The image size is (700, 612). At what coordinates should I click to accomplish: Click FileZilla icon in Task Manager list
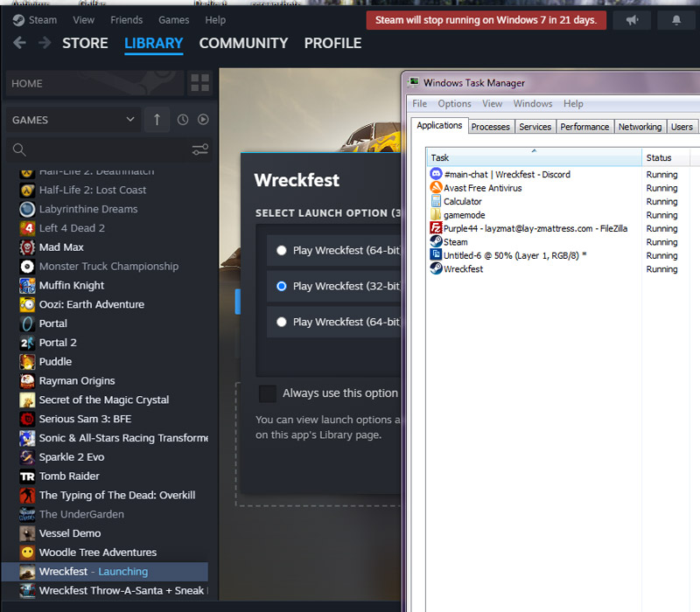coord(436,228)
